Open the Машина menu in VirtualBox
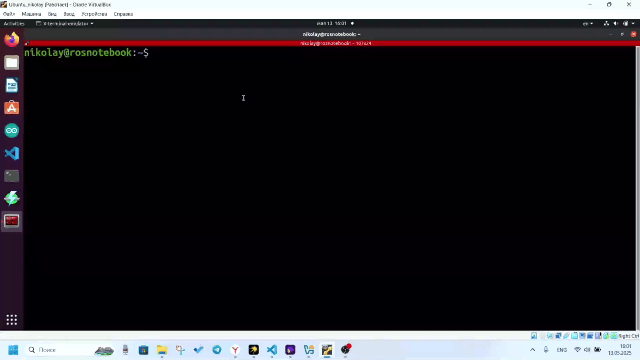 [31, 14]
